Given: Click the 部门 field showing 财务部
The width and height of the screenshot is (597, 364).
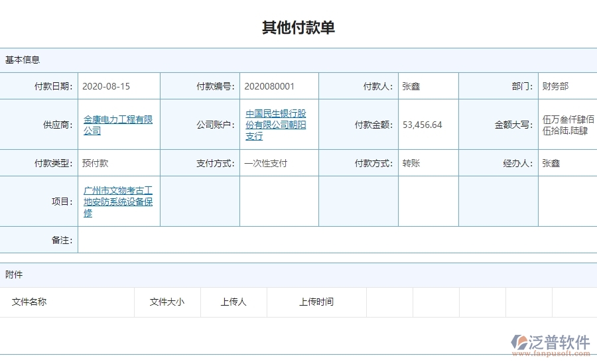Looking at the screenshot, I should tap(555, 86).
